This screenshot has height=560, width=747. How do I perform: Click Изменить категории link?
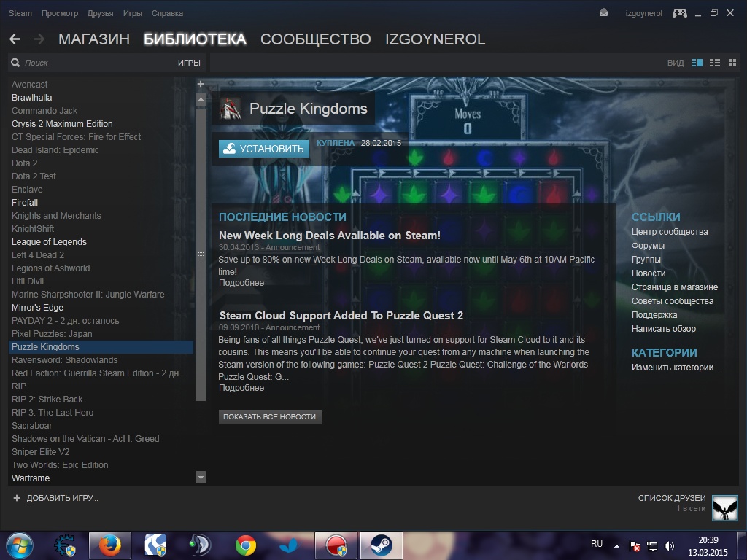[x=676, y=367]
